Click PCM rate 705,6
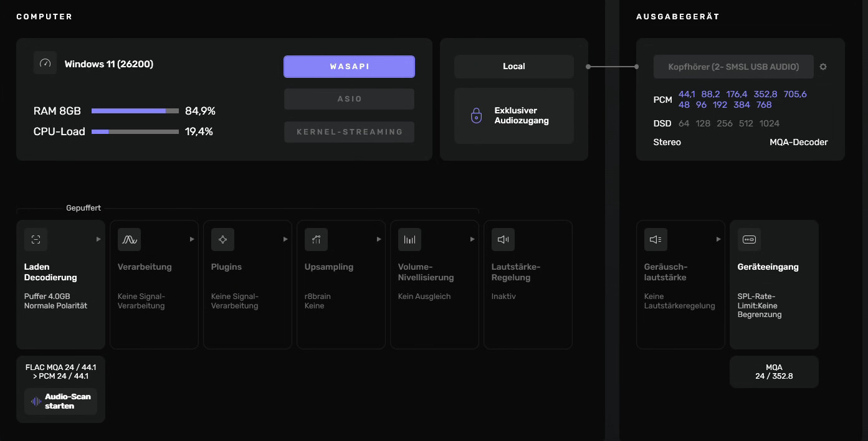This screenshot has height=441, width=868. (795, 94)
